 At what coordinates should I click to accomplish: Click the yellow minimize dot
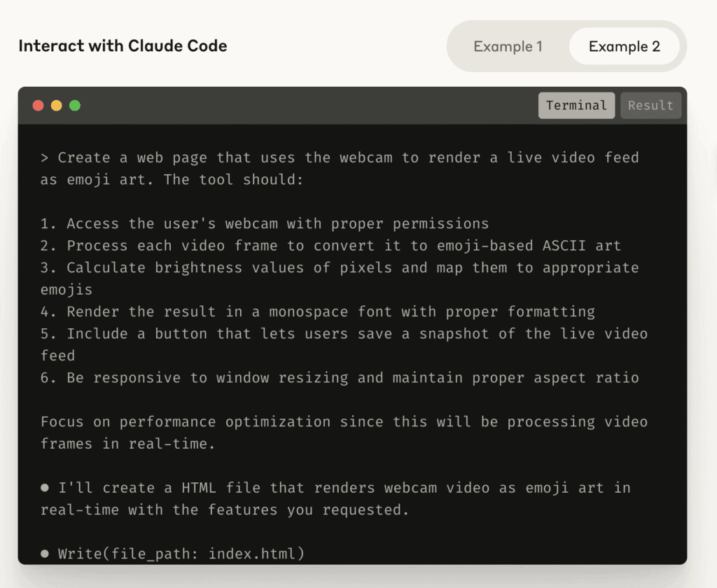[57, 106]
